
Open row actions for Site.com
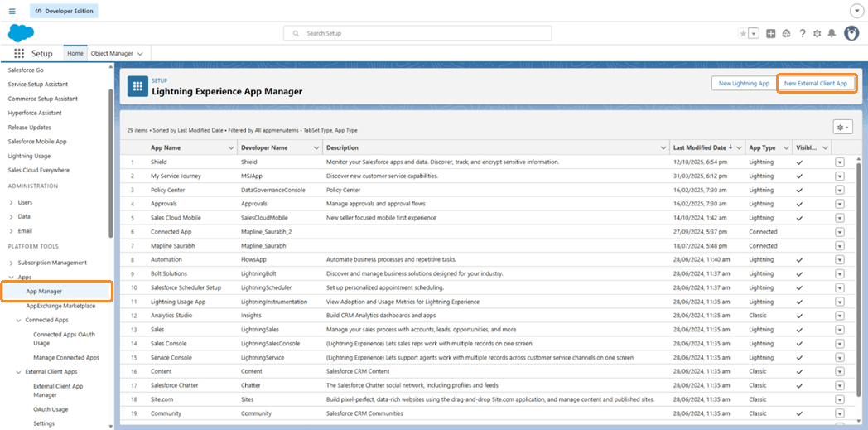(839, 399)
